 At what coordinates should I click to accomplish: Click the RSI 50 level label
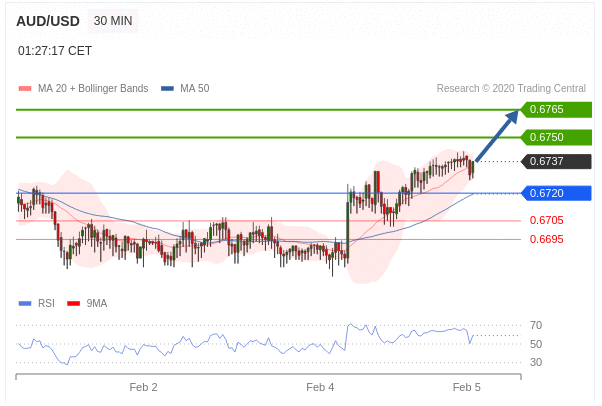coord(536,344)
